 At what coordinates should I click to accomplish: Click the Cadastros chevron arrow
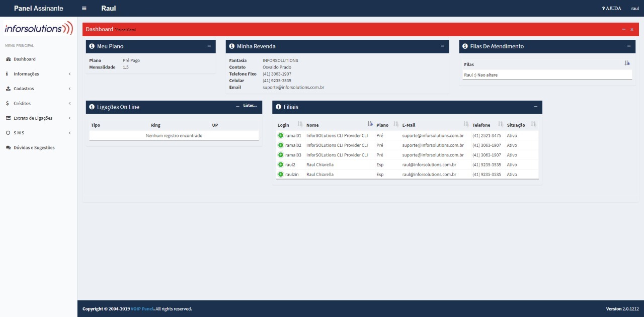pos(69,89)
